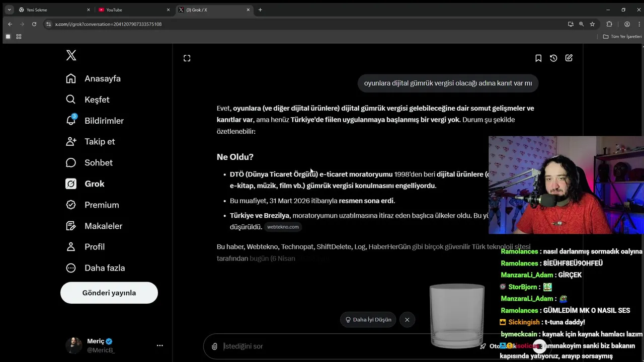Screen dimensions: 644x362
Task: Toggle Grok fullscreen focus mode icon
Action: tap(187, 58)
